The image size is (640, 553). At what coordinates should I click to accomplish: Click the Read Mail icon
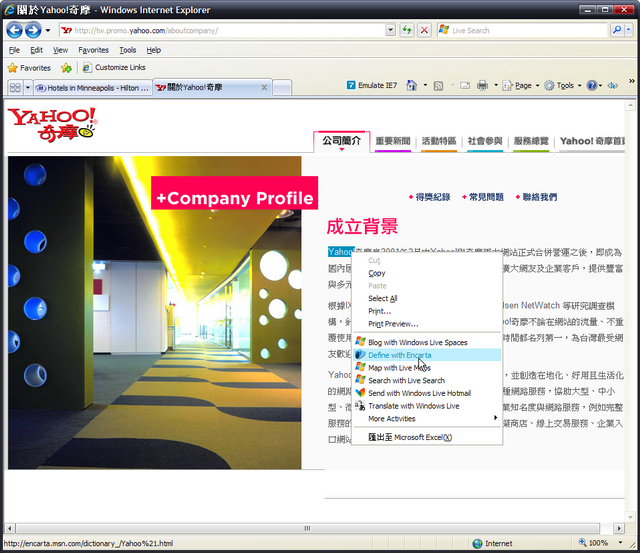[465, 86]
